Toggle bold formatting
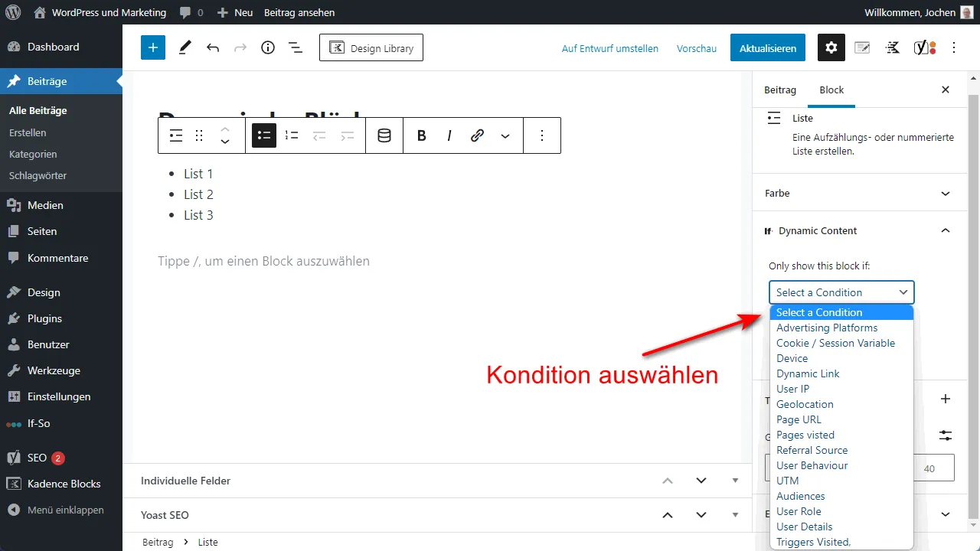980x551 pixels. 422,135
